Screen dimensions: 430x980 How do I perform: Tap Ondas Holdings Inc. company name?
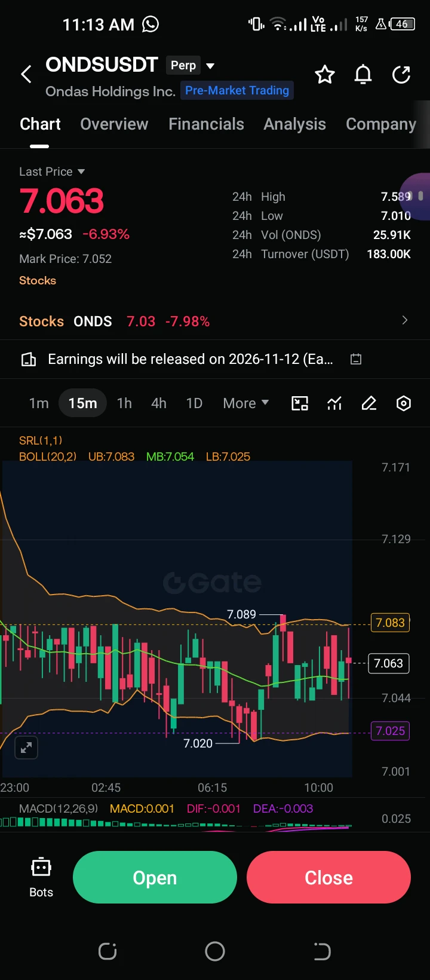click(110, 91)
